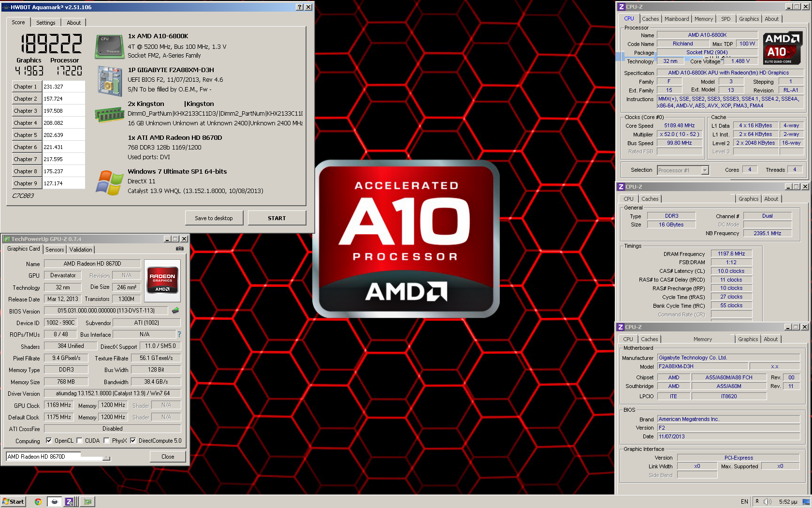Open the volume control in system tray

tap(768, 502)
